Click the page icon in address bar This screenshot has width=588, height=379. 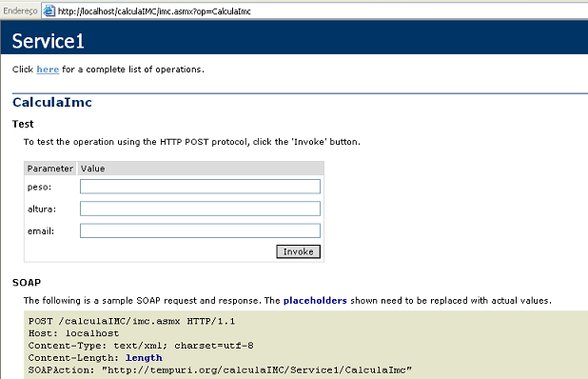click(49, 10)
